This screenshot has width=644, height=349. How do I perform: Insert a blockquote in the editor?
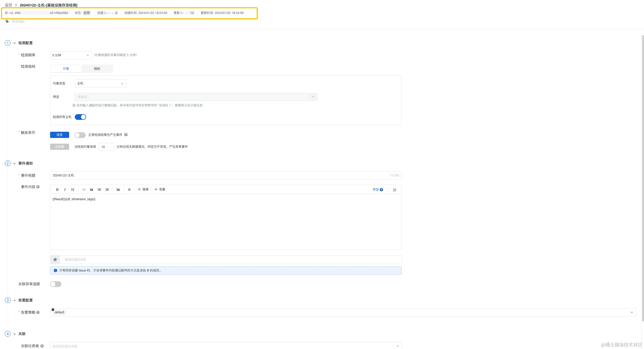[x=92, y=190]
